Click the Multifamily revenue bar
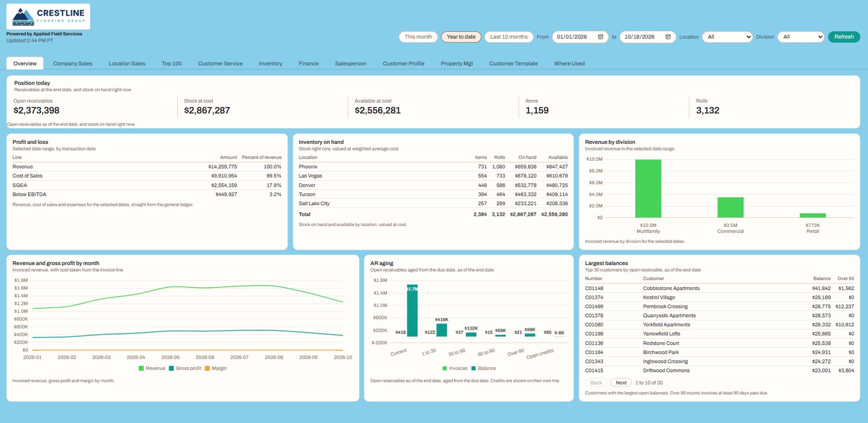Viewport: 868px width, 423px height. (648, 188)
